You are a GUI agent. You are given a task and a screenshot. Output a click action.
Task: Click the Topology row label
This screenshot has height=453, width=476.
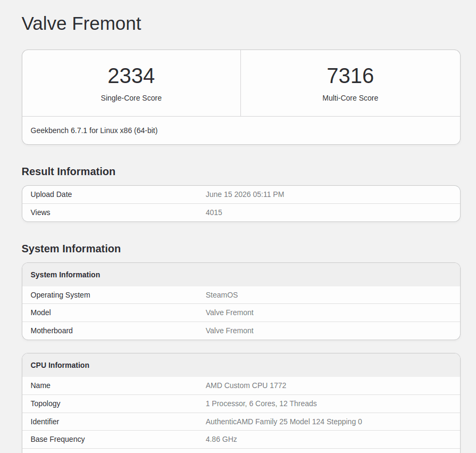[x=46, y=404]
